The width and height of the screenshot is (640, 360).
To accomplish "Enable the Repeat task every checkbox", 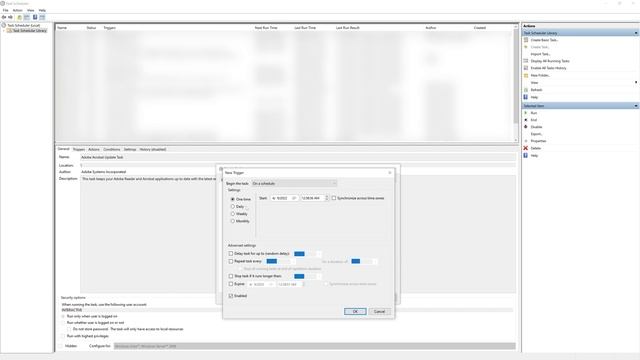I will (x=231, y=261).
